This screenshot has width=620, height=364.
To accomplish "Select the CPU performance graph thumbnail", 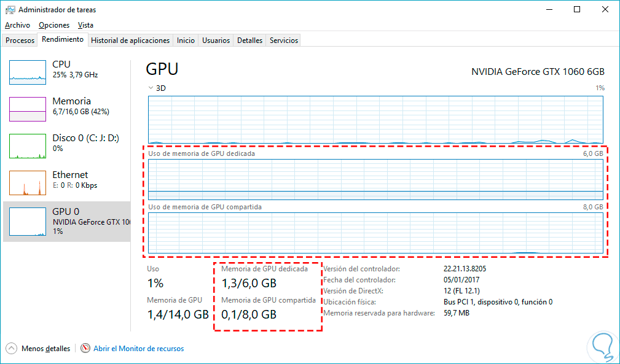I will tap(28, 72).
